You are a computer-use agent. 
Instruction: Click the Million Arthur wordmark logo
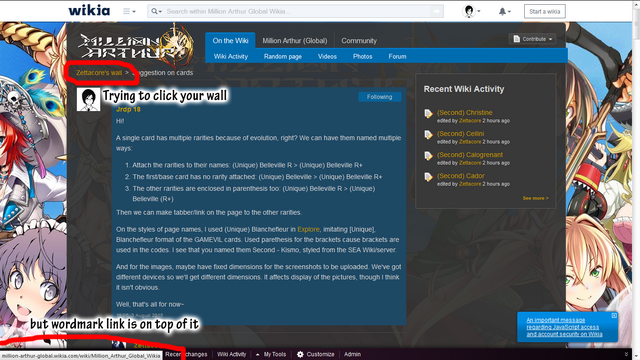136,46
